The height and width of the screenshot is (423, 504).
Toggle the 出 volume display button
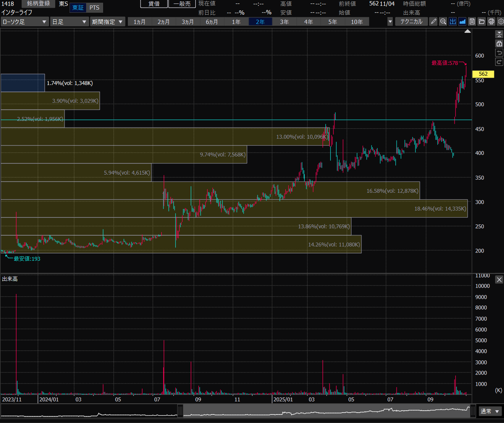(453, 22)
